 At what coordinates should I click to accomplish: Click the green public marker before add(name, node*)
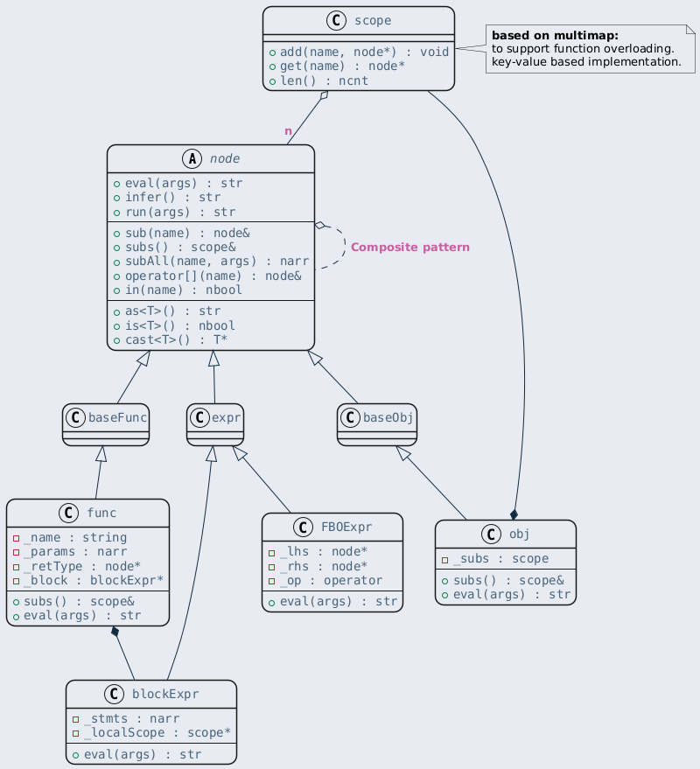[273, 52]
